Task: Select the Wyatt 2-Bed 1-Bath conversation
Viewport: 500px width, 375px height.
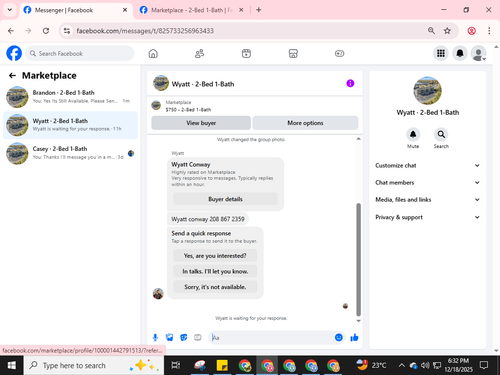Action: (70, 125)
